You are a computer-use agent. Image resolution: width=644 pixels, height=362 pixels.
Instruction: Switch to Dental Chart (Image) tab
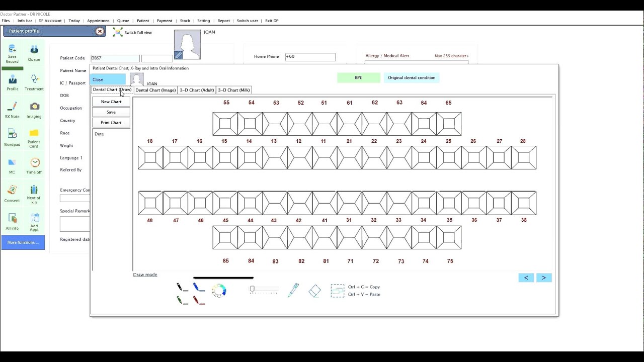tap(155, 90)
